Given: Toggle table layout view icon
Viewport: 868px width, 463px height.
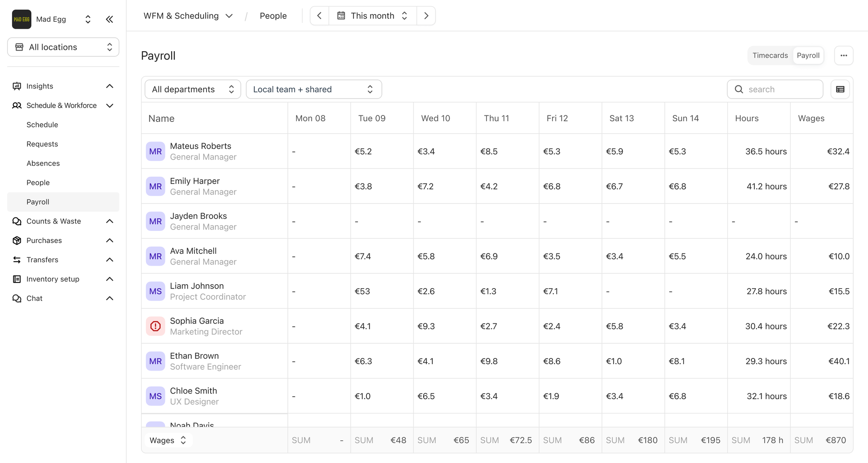Looking at the screenshot, I should point(840,89).
